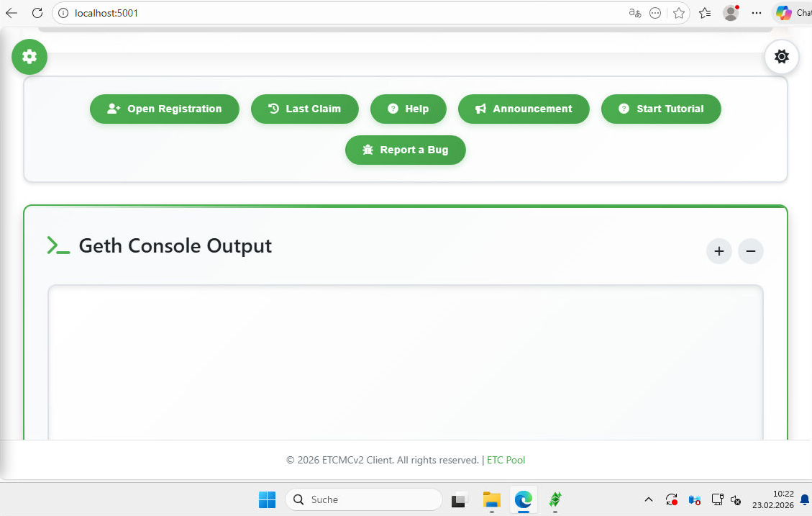Toggle dark mode with the gear icon
Screen dimensions: 812x516
pyautogui.click(x=781, y=57)
